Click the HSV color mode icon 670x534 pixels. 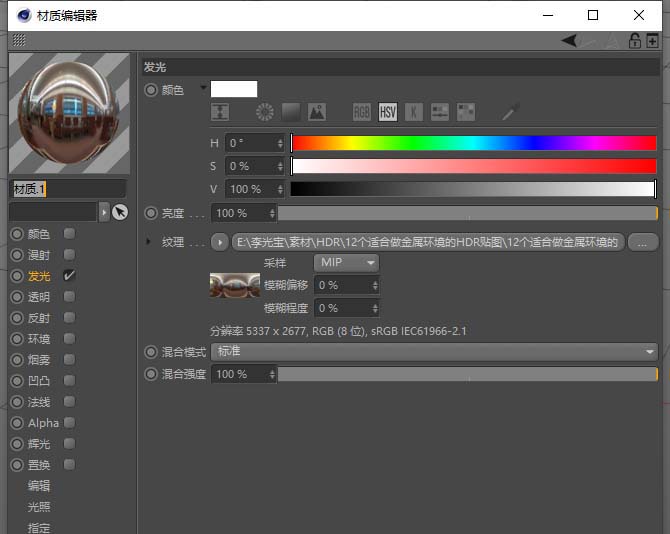388,112
